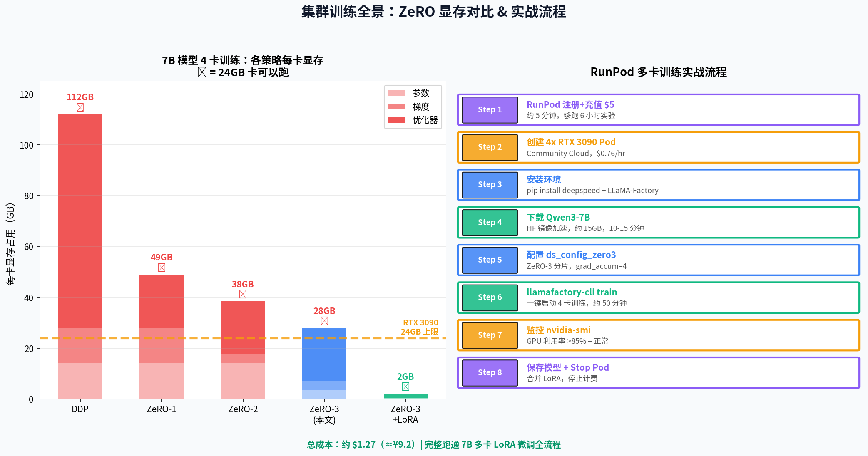Viewport: 868px width, 456px height.
Task: Click the 'RTX 3090 24GB 上限' annotation
Action: click(420, 327)
